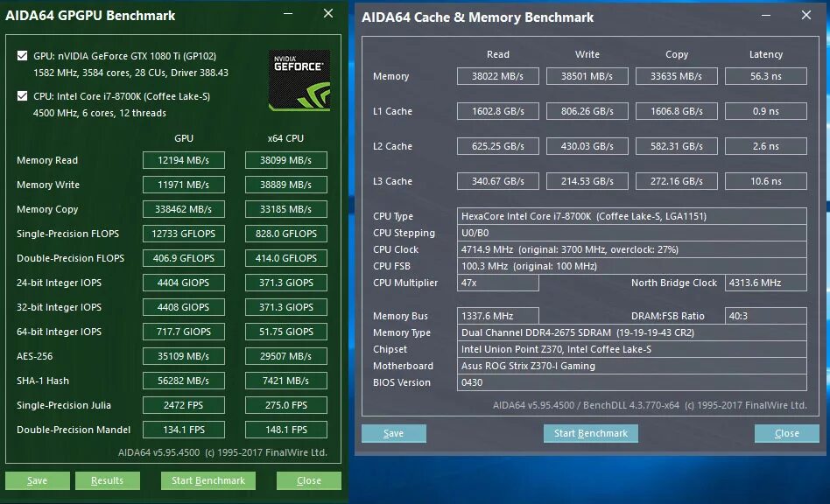Viewport: 830px width, 504px height.
Task: Click L1 Cache Latency value 0.9 ns
Action: (766, 111)
